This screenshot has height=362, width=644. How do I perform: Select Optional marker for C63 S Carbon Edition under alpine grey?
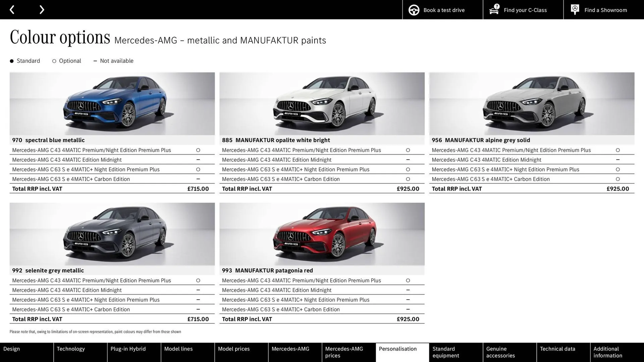click(x=618, y=179)
